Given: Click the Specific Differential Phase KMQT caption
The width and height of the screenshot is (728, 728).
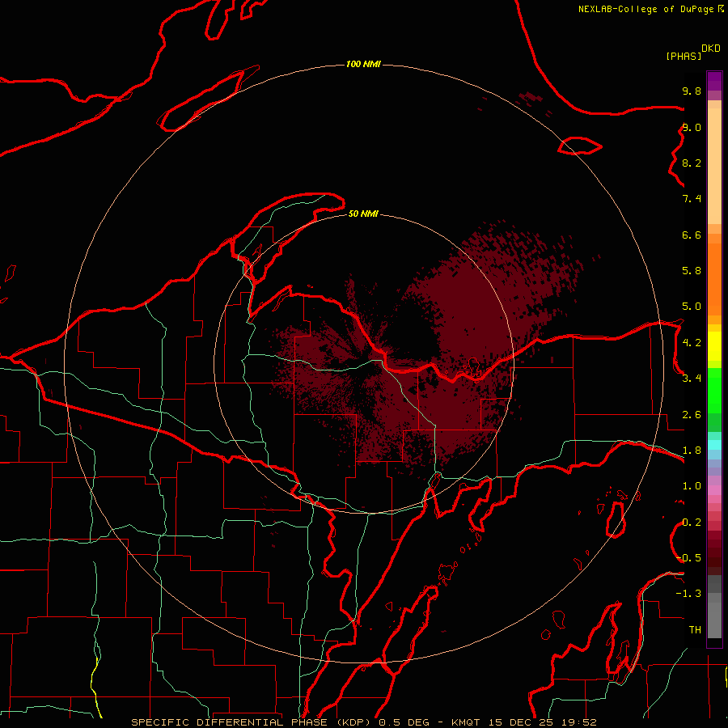Looking at the screenshot, I should [x=363, y=722].
